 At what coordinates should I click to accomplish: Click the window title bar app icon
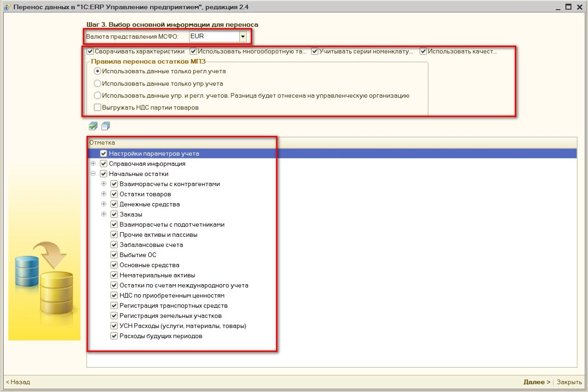point(8,7)
